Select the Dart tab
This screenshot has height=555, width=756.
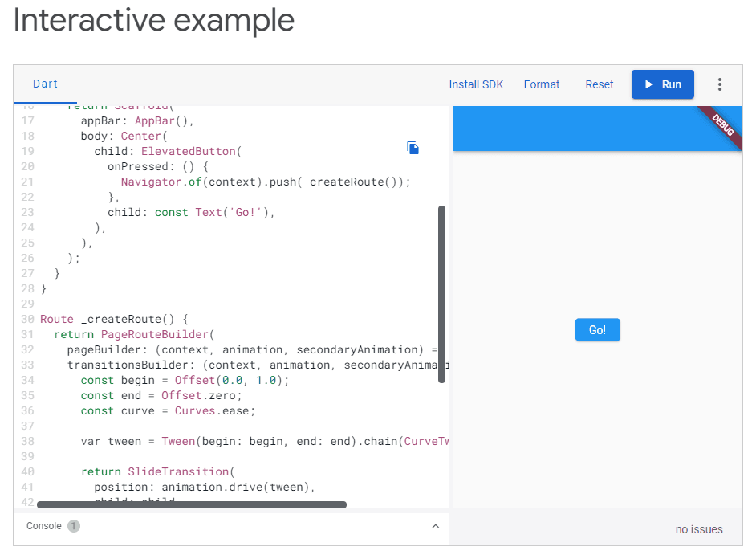click(x=45, y=83)
